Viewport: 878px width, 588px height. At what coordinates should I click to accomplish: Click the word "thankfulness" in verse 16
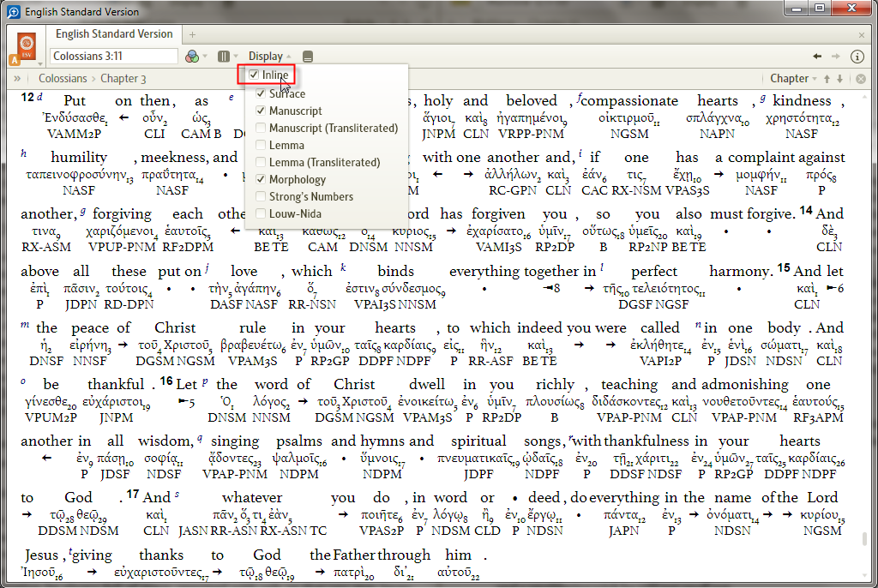[646, 441]
